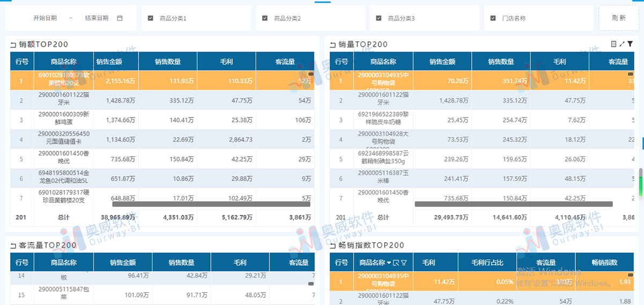Select the 猫牙米 row in 销额TOP200

161,100
